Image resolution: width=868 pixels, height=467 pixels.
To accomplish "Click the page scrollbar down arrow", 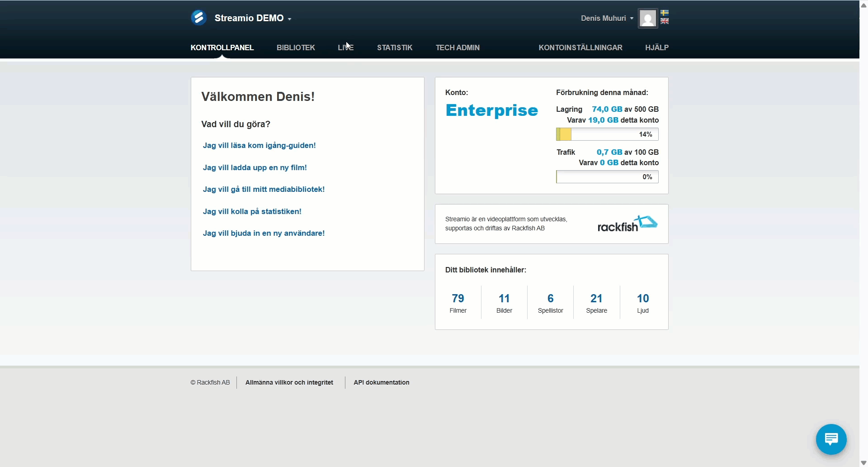I will (863, 463).
